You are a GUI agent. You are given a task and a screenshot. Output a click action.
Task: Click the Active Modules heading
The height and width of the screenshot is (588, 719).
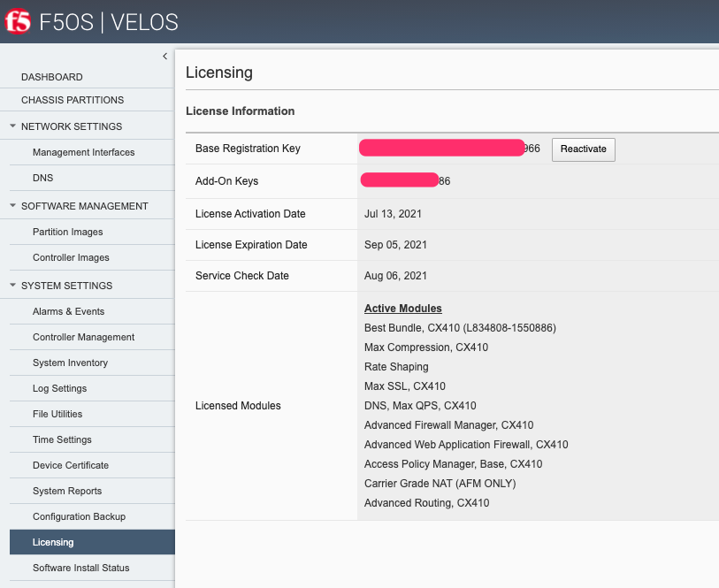point(403,309)
